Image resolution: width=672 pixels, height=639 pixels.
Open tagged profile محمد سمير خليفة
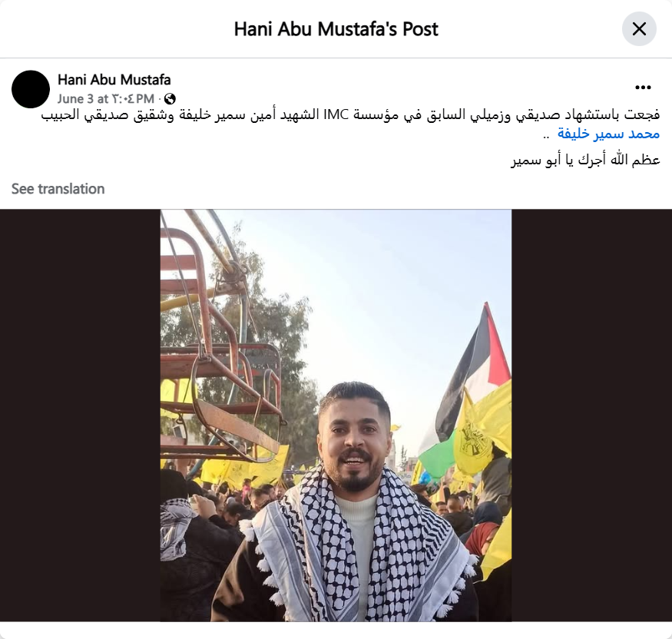tap(608, 134)
